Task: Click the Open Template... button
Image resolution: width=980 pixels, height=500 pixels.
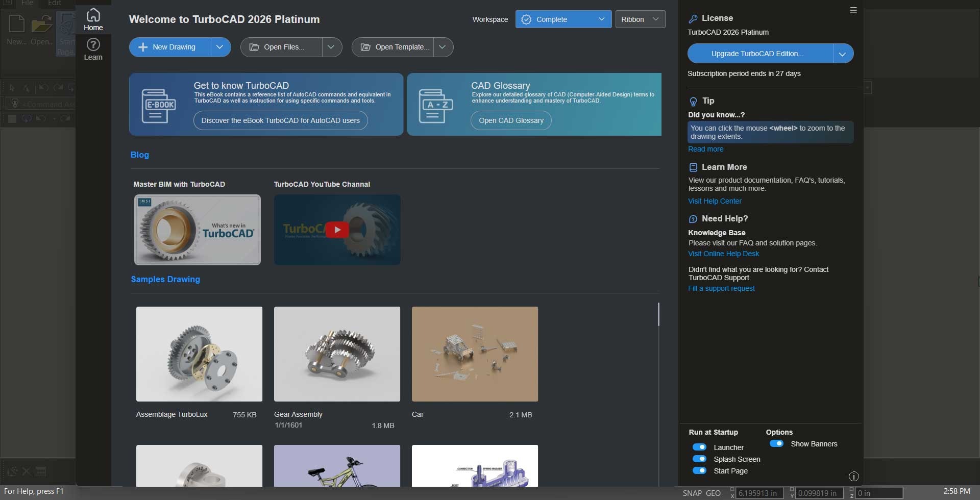Action: (393, 47)
